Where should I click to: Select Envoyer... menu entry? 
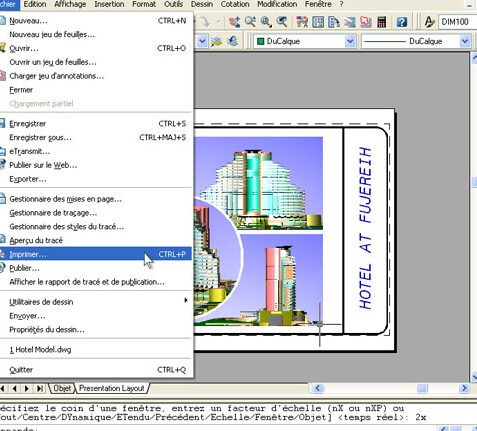click(x=96, y=316)
